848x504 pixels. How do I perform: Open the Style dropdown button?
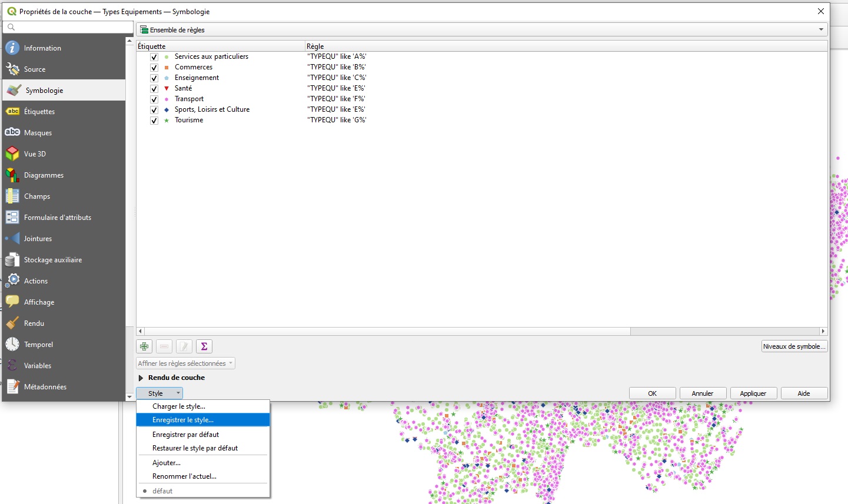coord(159,393)
